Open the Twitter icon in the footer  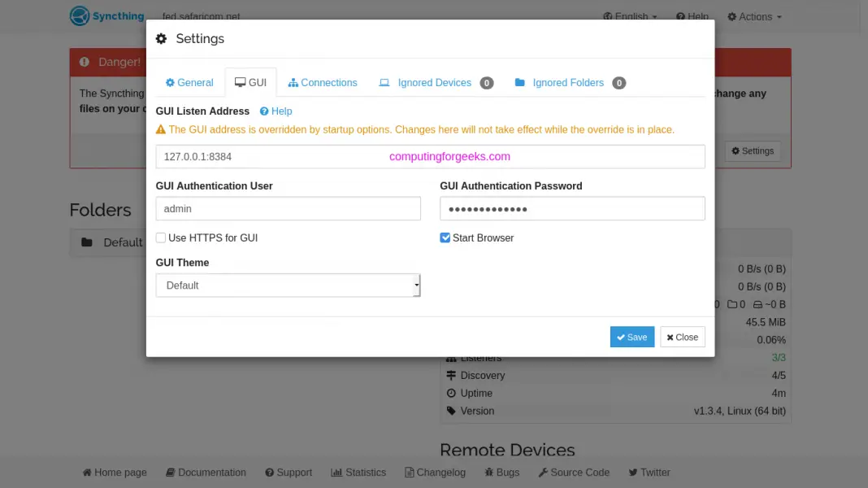coord(632,472)
